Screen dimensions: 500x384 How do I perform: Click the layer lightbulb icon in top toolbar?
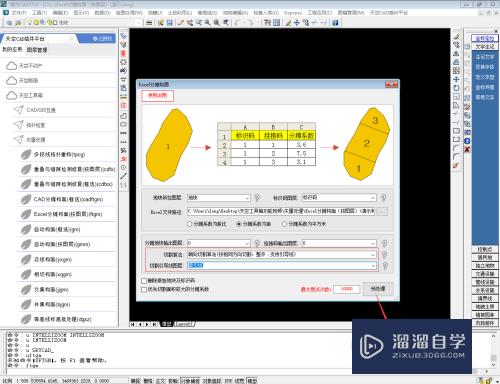30,22
